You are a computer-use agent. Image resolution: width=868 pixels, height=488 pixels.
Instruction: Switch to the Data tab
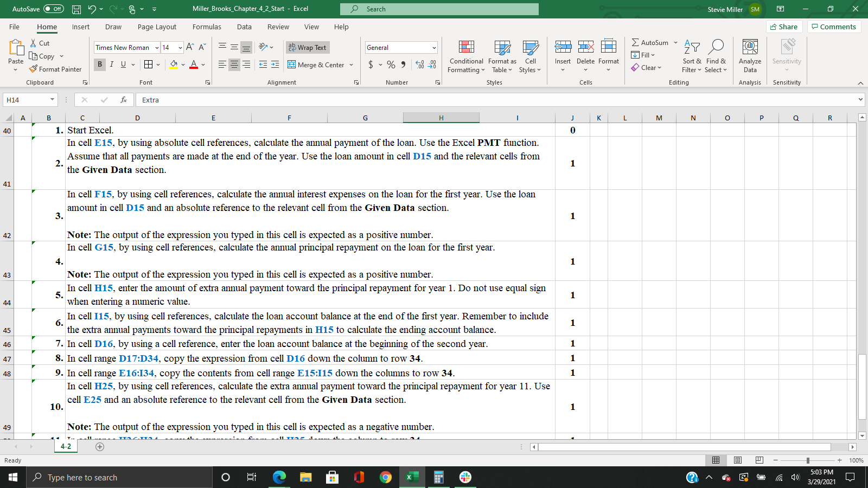(244, 27)
